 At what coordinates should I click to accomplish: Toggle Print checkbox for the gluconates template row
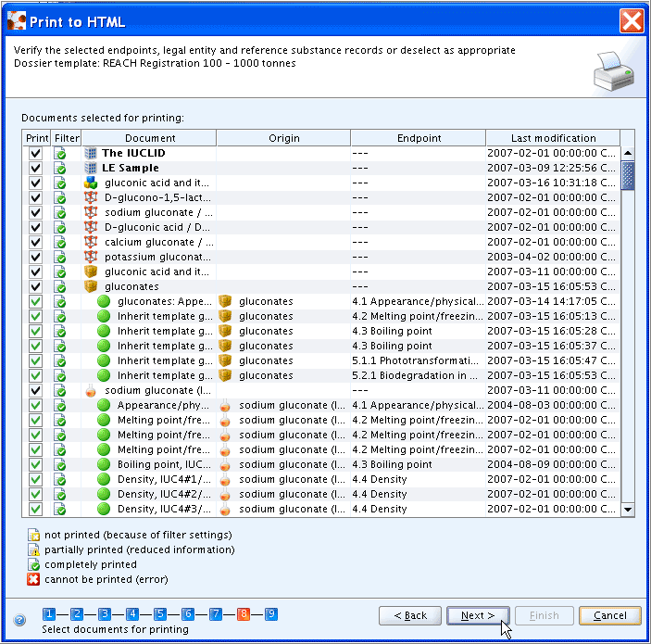(x=36, y=286)
